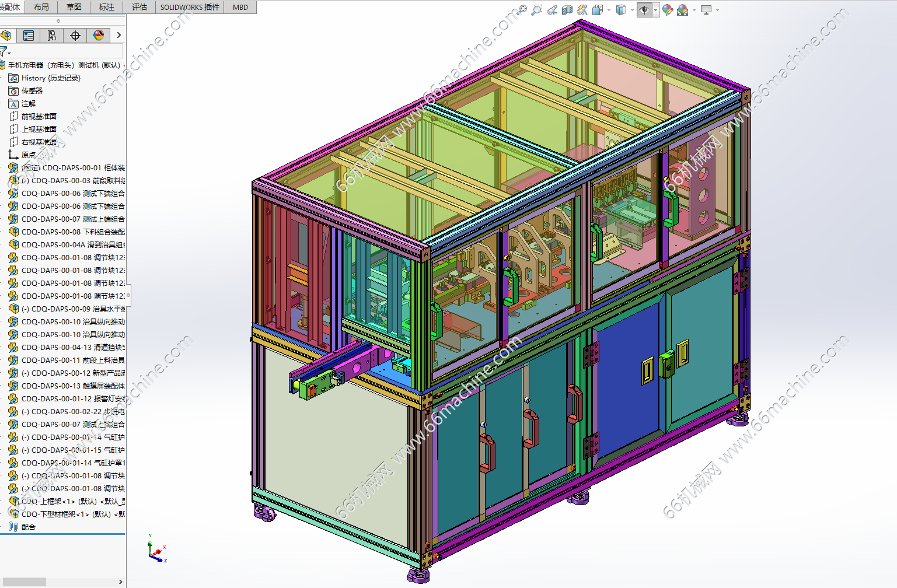897x588 pixels.
Task: Switch to the DisplayManager color-wheel tab
Action: [x=99, y=36]
